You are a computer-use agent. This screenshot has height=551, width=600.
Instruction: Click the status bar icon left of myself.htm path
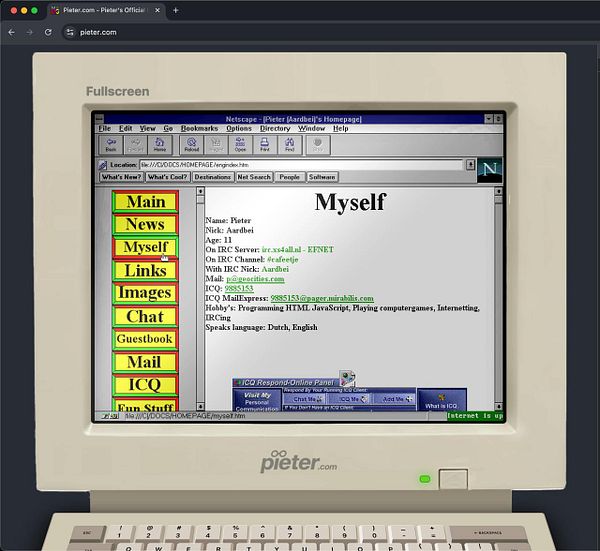[109, 416]
